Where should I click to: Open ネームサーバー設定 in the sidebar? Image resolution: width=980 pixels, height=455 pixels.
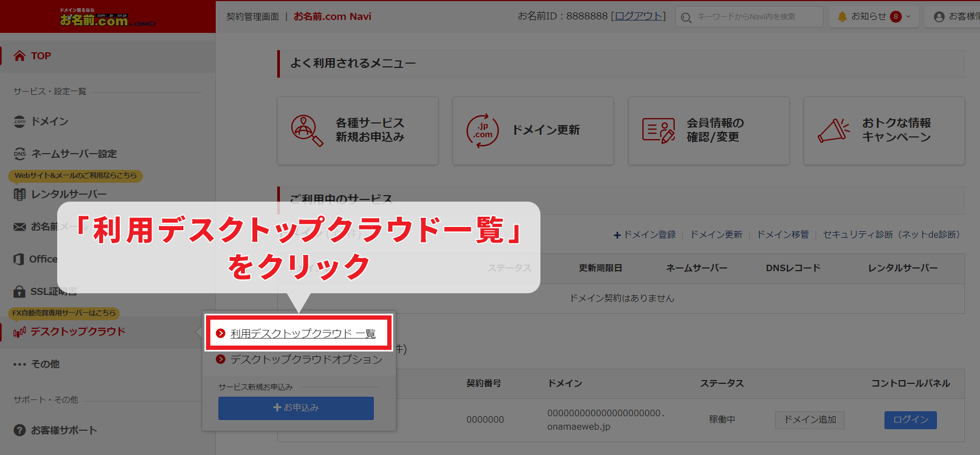click(74, 154)
